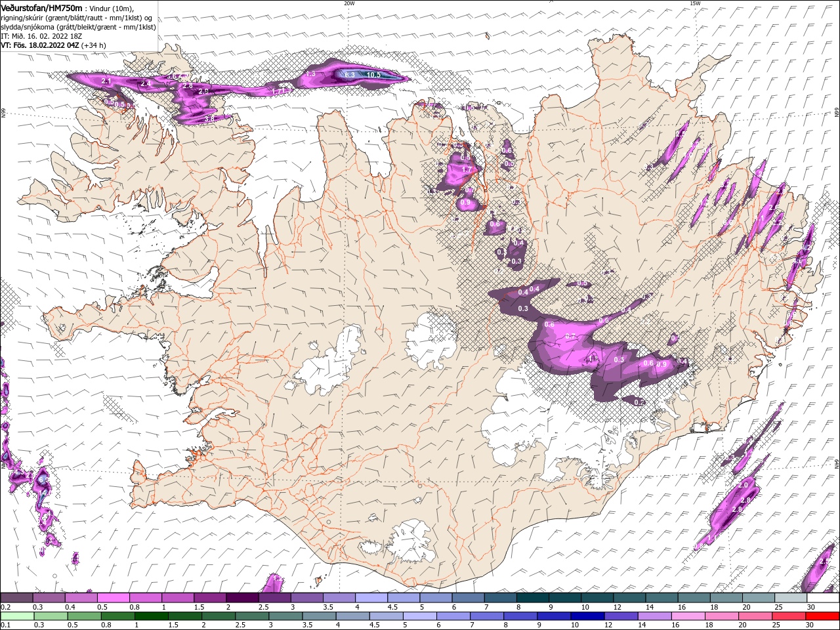Pick the bright pink 0.5 swatch in top scale
840x630 pixels.
(x=114, y=598)
